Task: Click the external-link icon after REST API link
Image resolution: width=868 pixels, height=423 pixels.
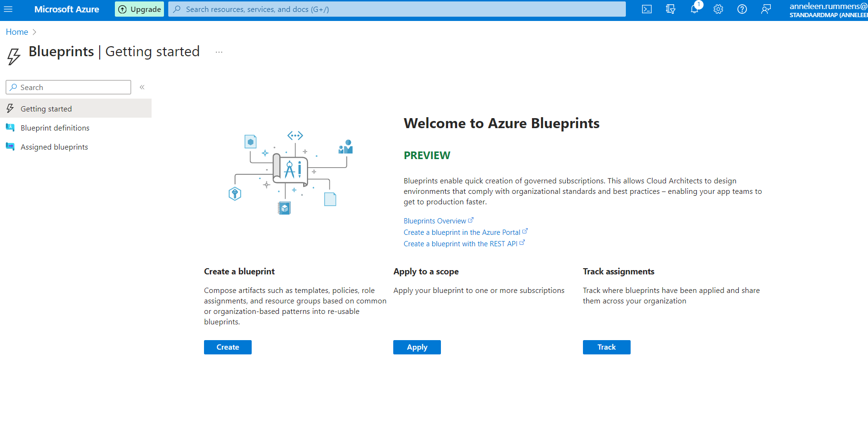Action: (522, 242)
